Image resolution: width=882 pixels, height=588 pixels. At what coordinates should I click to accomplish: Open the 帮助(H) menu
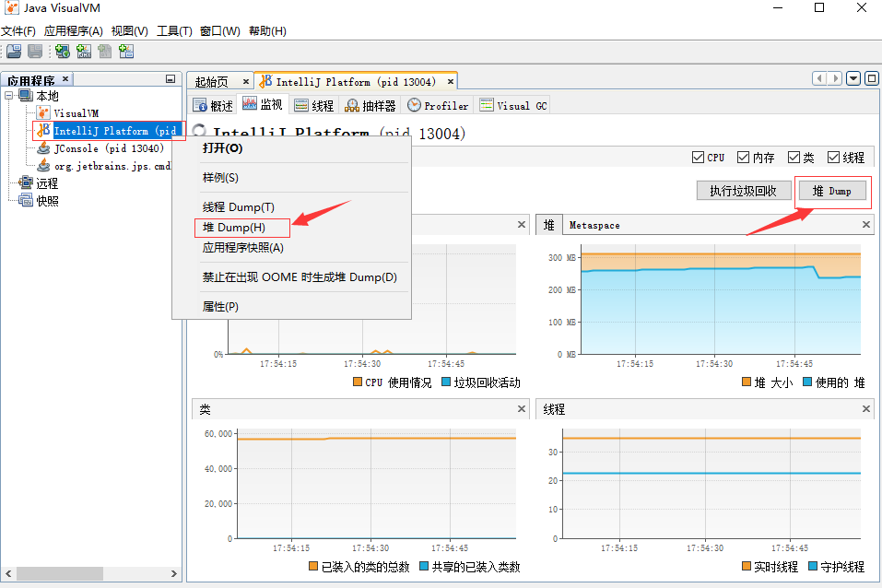[268, 31]
